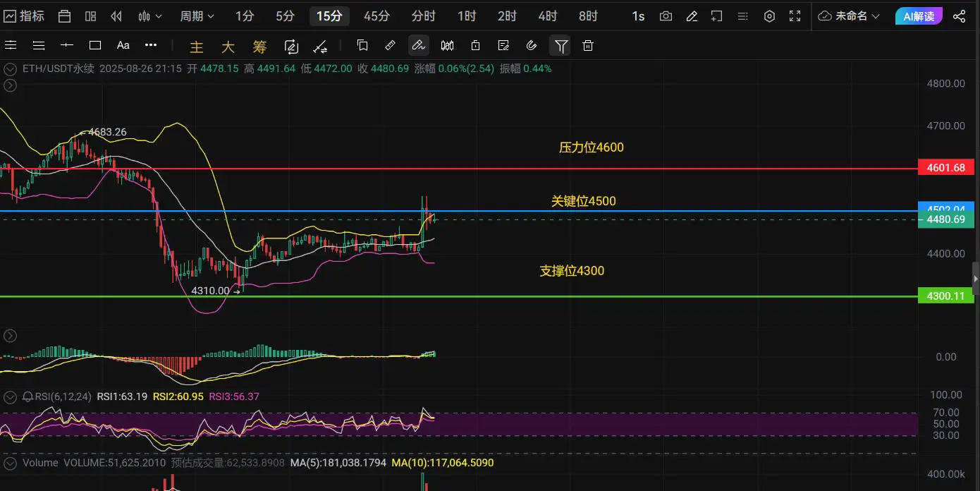980x491 pixels.
Task: Switch to the 2时 timeframe
Action: pyautogui.click(x=506, y=16)
